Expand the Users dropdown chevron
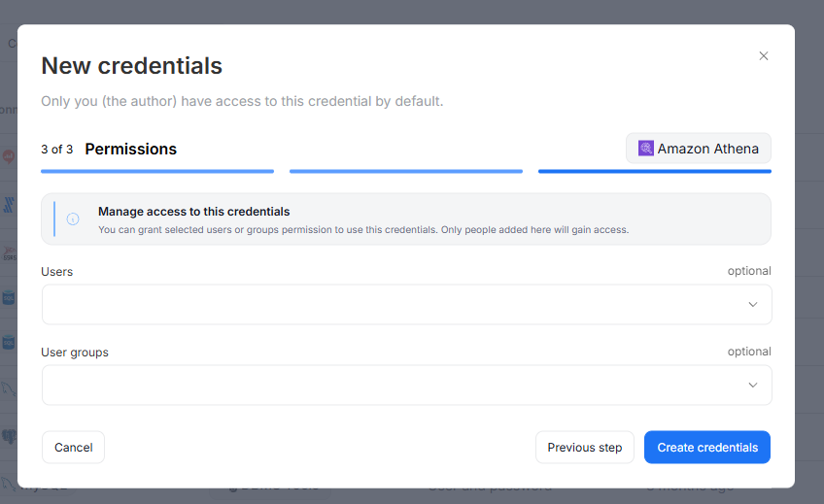824x504 pixels. [x=753, y=305]
